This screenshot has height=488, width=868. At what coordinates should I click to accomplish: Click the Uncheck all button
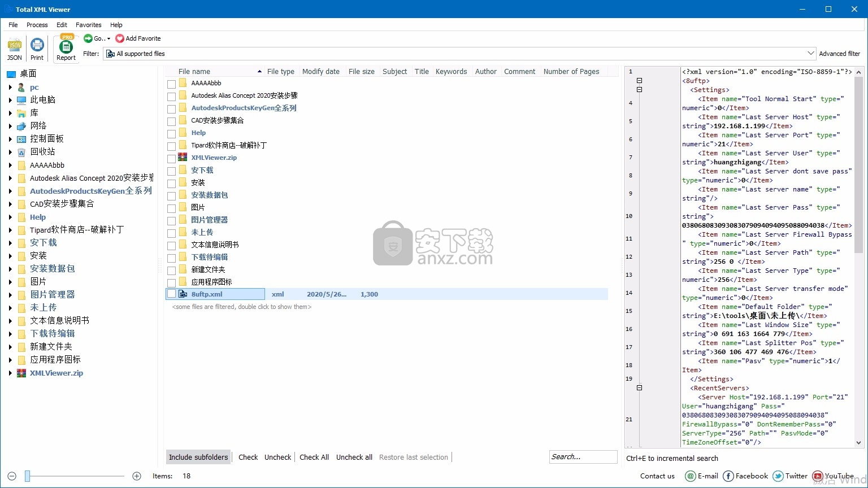(354, 457)
